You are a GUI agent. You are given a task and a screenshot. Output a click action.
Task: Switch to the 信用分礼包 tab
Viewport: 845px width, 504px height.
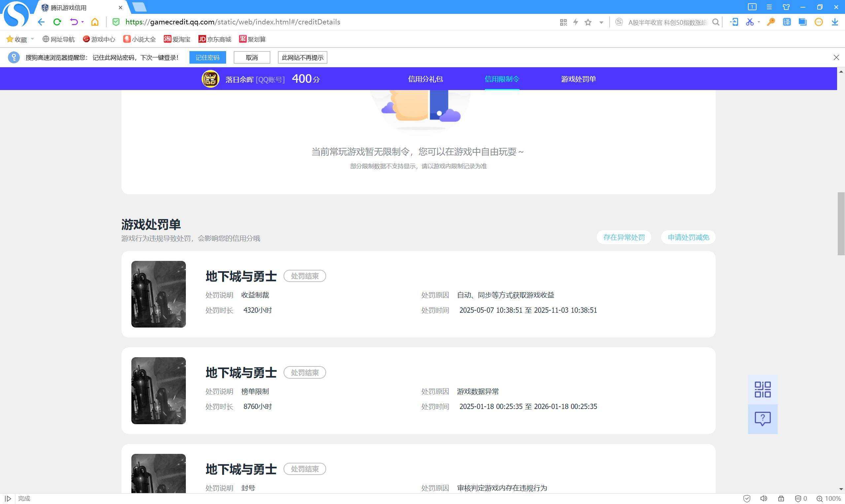(x=425, y=79)
